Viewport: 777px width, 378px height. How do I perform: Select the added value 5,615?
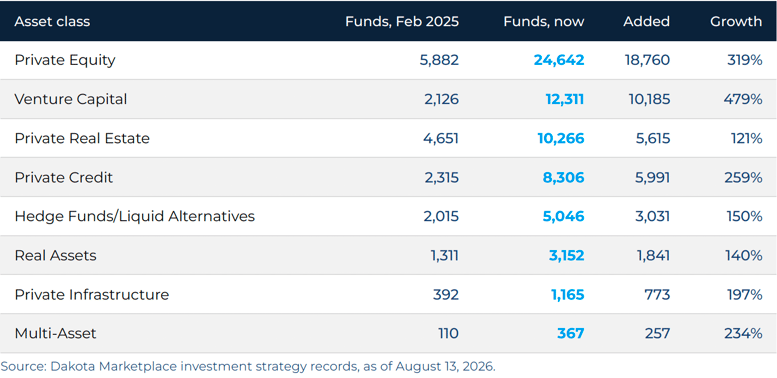(x=653, y=138)
